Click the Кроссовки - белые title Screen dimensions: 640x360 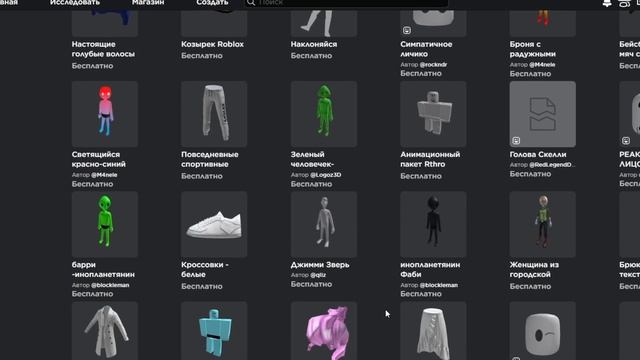(x=205, y=269)
